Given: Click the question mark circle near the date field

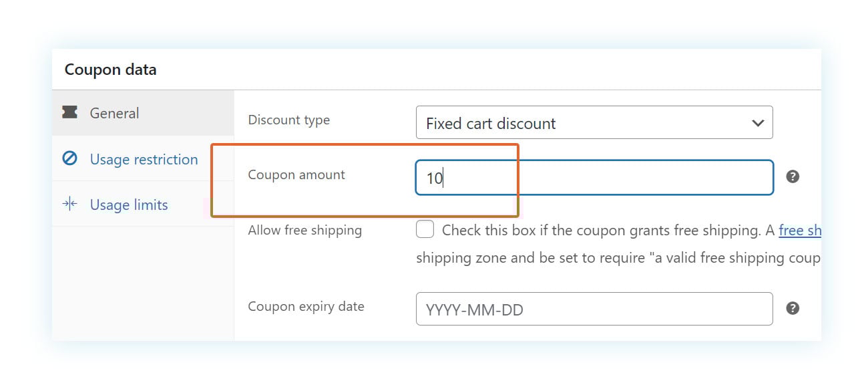Looking at the screenshot, I should point(793,308).
